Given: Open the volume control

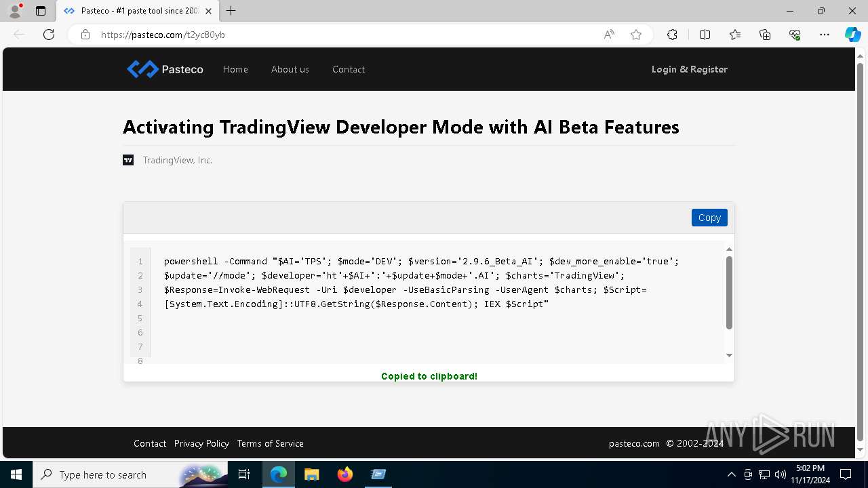Looking at the screenshot, I should [x=781, y=474].
